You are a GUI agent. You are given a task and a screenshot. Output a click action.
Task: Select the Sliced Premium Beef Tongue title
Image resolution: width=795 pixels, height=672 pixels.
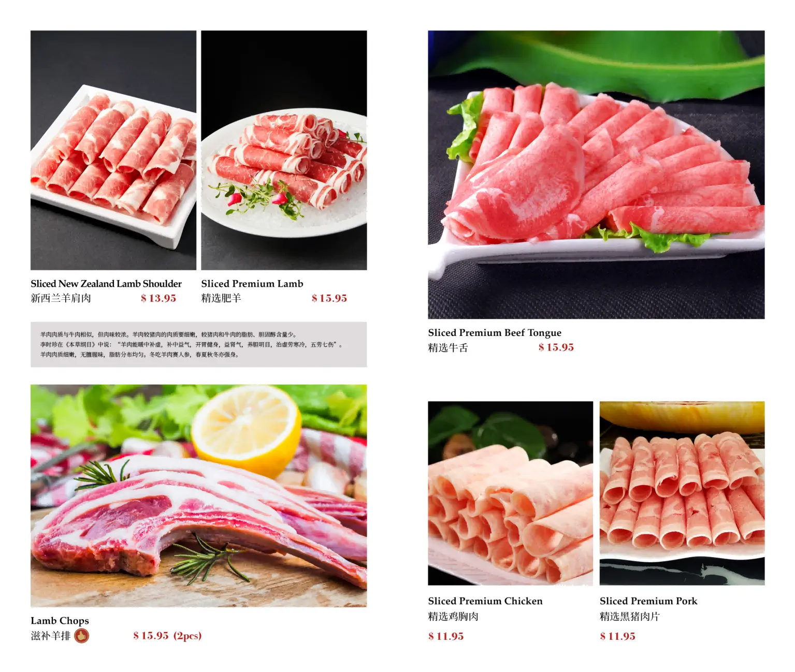pyautogui.click(x=495, y=333)
